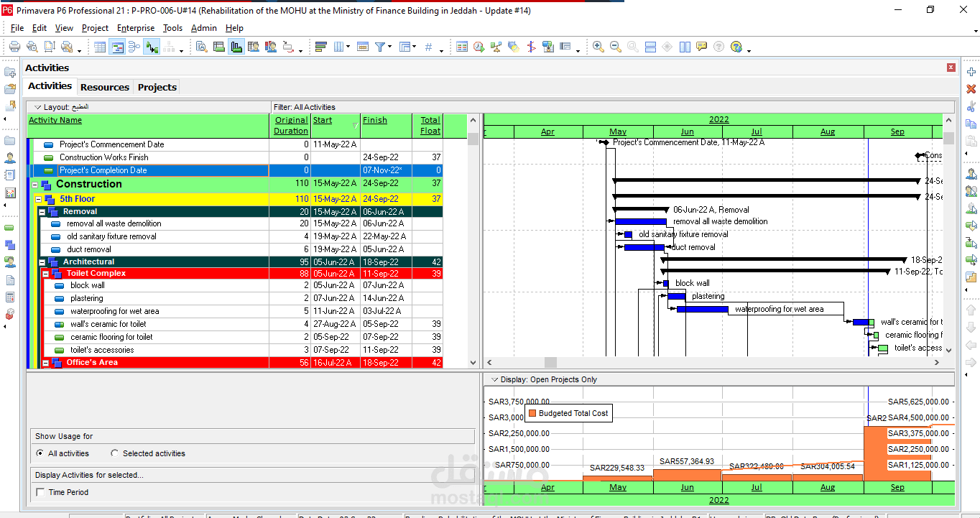Viewport: 980px width, 518px height.
Task: Open the Display: Open Projects Only dropdown
Action: (x=494, y=379)
